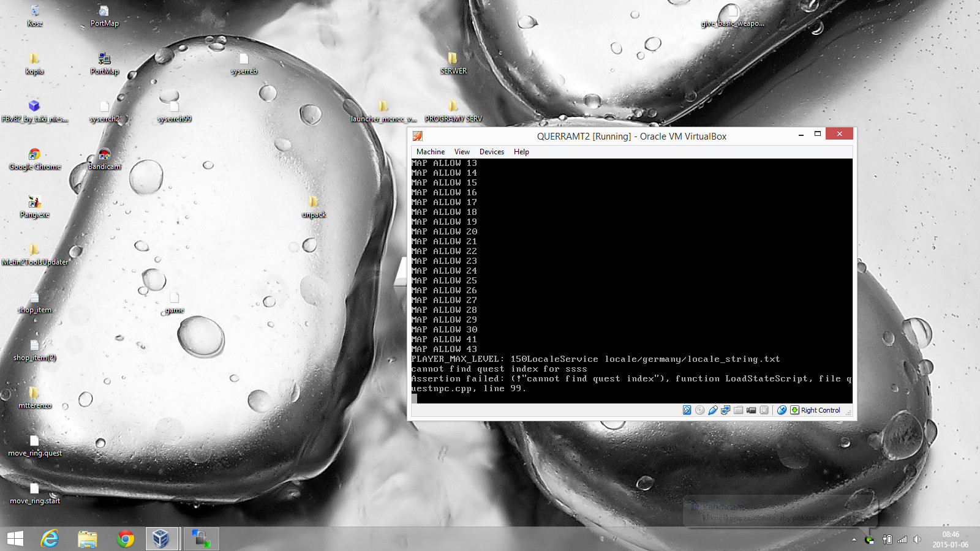Click the CPU virtualization indicator icon
980x551 pixels.
pos(764,410)
